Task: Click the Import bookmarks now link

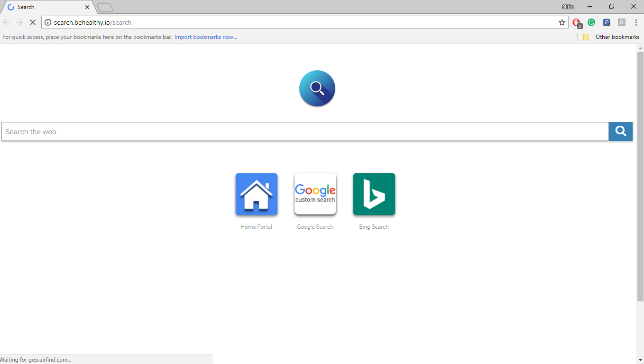Action: click(205, 37)
